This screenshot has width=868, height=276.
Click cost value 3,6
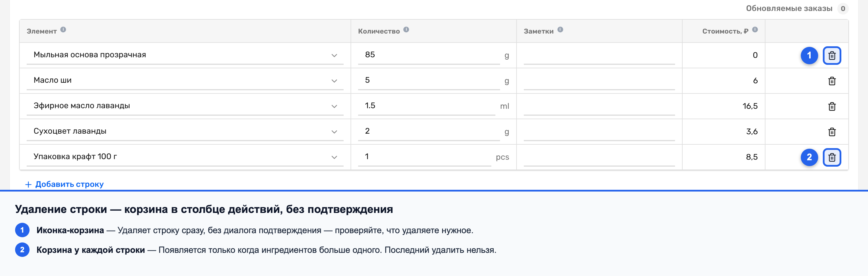point(752,132)
